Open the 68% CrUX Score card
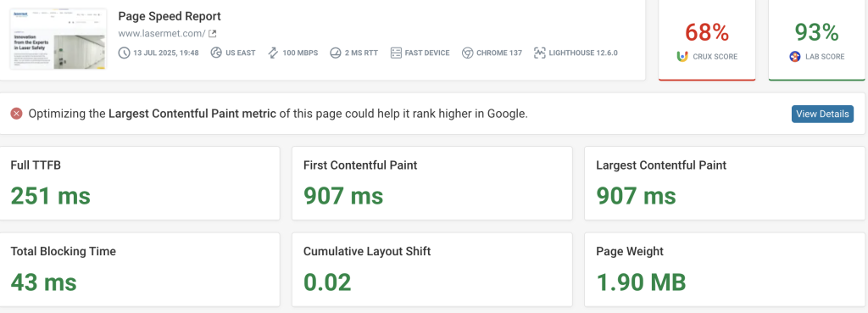 [707, 40]
